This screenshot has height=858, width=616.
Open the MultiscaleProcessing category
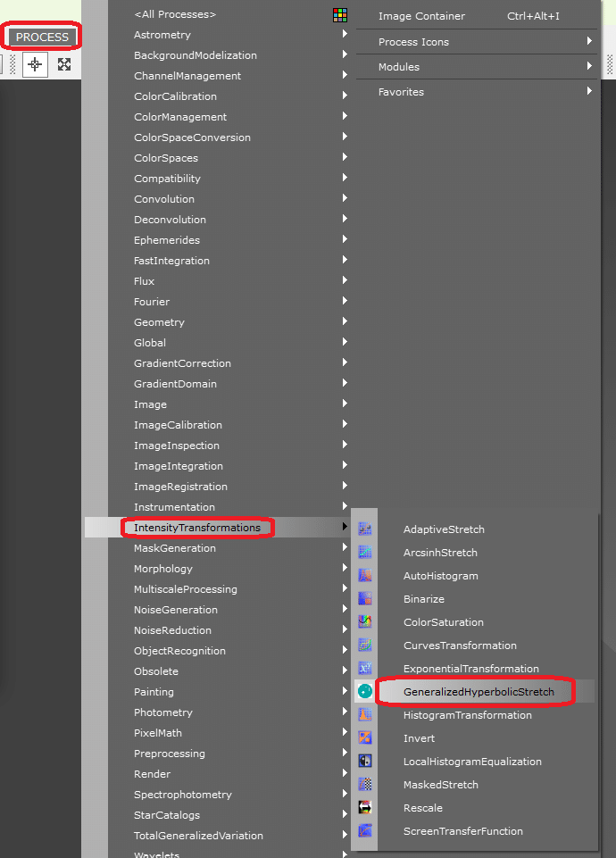(186, 589)
